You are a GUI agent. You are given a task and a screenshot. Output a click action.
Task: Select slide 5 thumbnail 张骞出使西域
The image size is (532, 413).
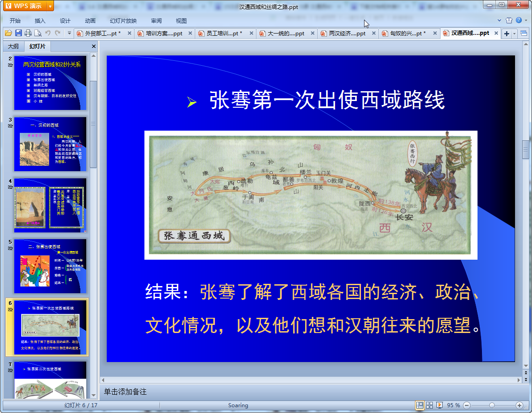50,266
